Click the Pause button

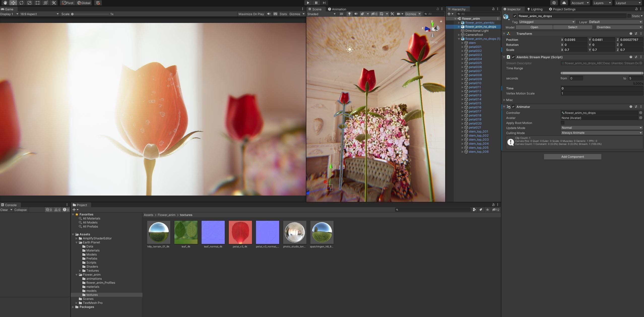point(316,3)
